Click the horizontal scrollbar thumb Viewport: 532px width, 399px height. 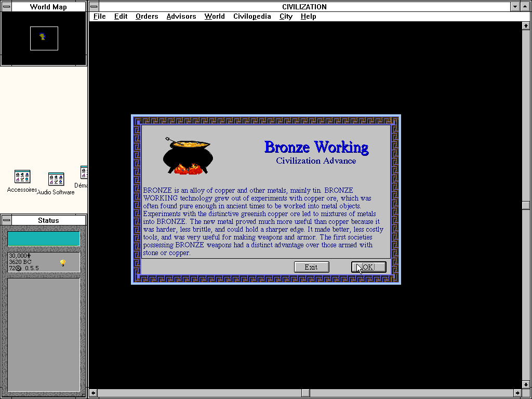click(x=305, y=393)
